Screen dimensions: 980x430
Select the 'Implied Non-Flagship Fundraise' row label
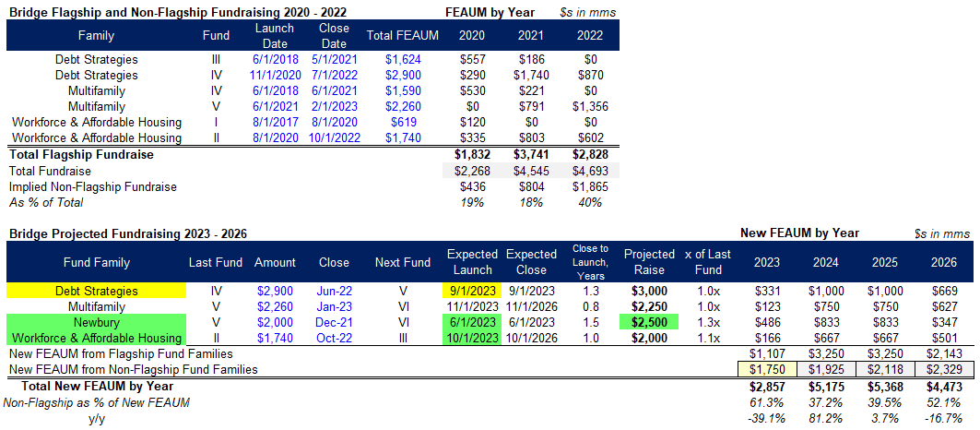tap(92, 186)
